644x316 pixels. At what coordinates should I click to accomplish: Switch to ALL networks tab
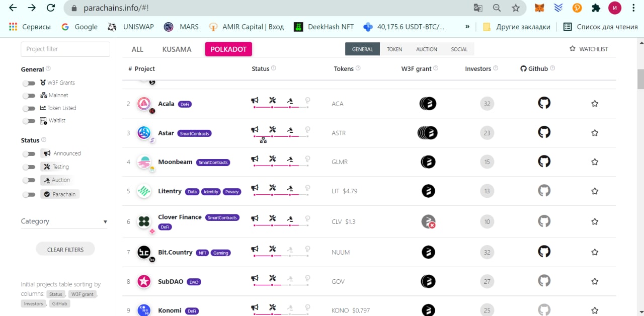tap(137, 49)
